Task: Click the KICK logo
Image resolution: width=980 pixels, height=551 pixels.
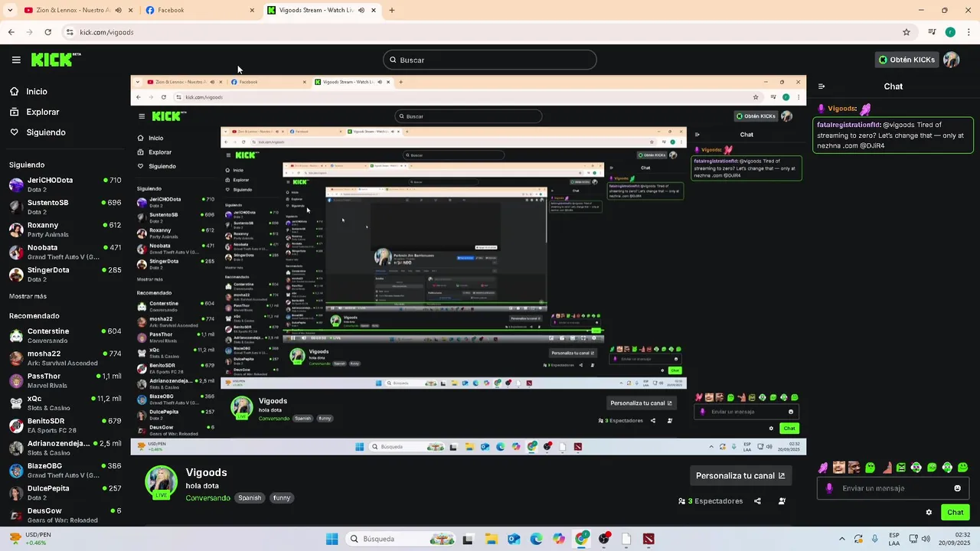Action: click(x=56, y=60)
